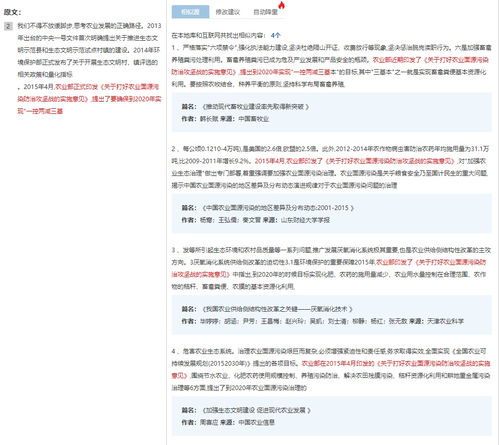Click the 原文 heading label
Screen dimensions: 499x445
coord(12,12)
